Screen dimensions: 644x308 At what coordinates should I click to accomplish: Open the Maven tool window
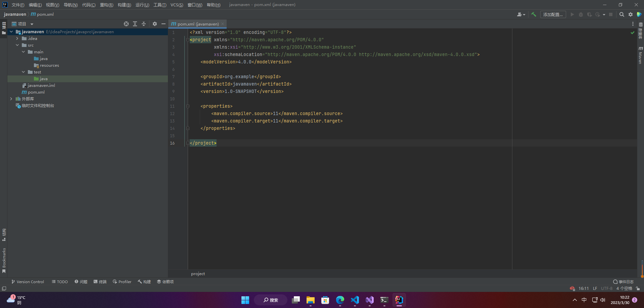click(640, 55)
